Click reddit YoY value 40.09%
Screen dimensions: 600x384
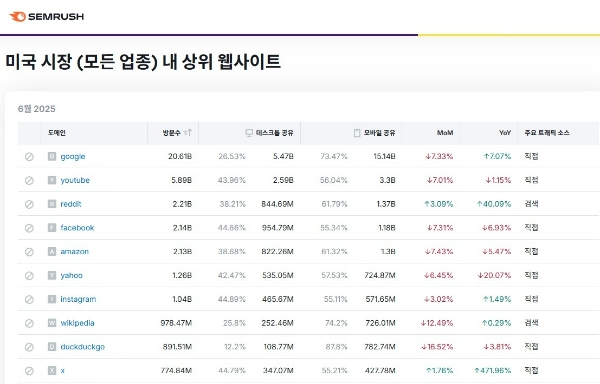pyautogui.click(x=494, y=204)
